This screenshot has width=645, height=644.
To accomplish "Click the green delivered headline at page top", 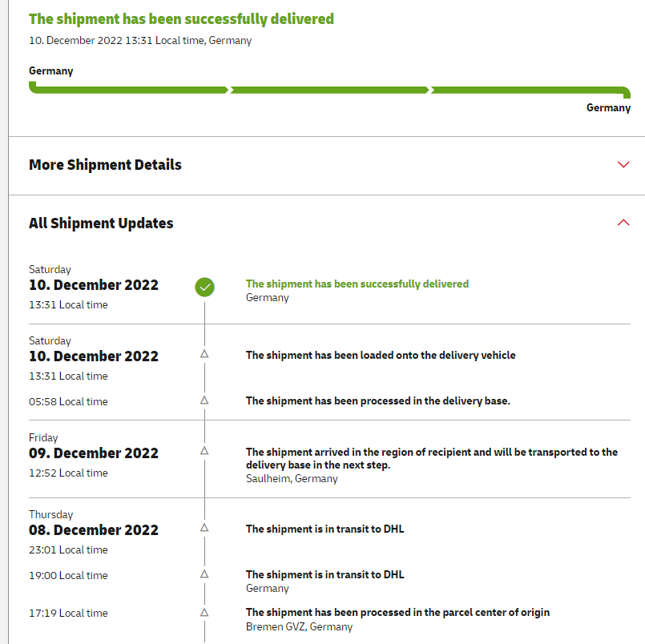I will 181,18.
